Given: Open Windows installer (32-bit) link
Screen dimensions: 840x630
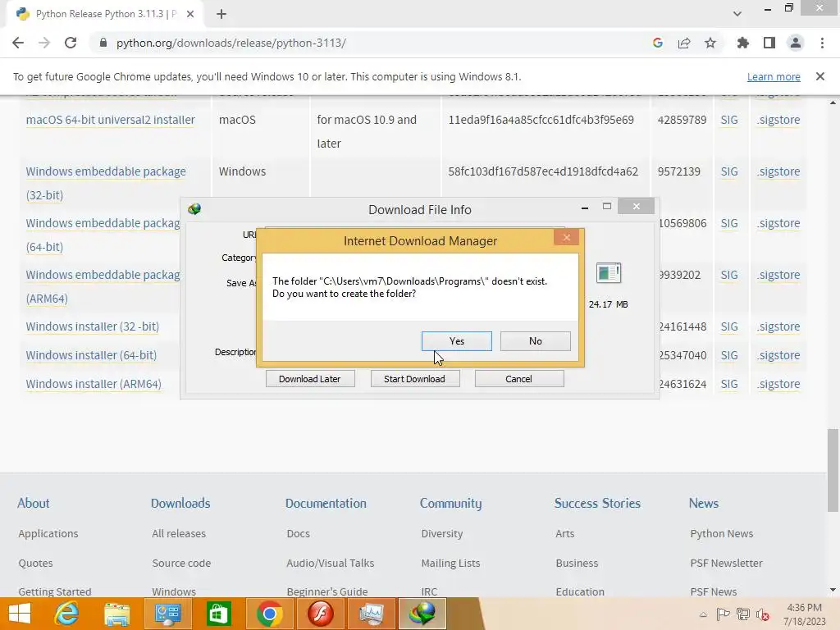Looking at the screenshot, I should [x=92, y=326].
